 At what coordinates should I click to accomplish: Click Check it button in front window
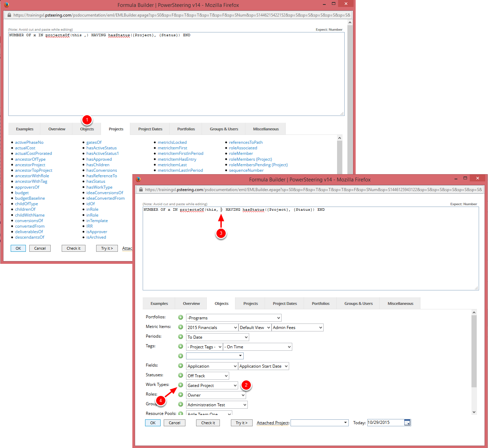point(208,423)
